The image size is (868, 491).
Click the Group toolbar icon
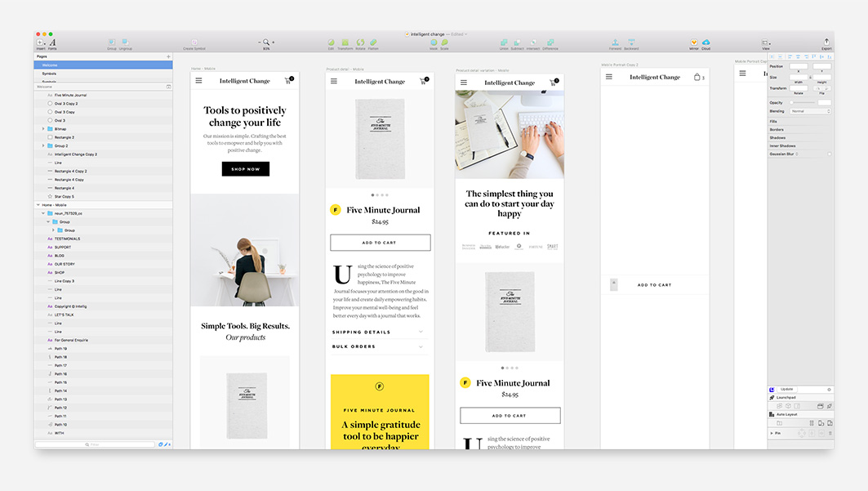112,42
